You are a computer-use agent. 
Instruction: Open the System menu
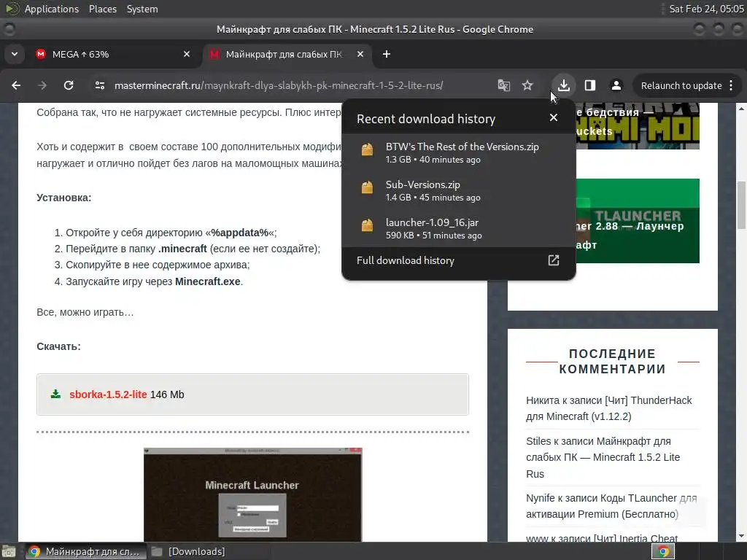point(142,9)
